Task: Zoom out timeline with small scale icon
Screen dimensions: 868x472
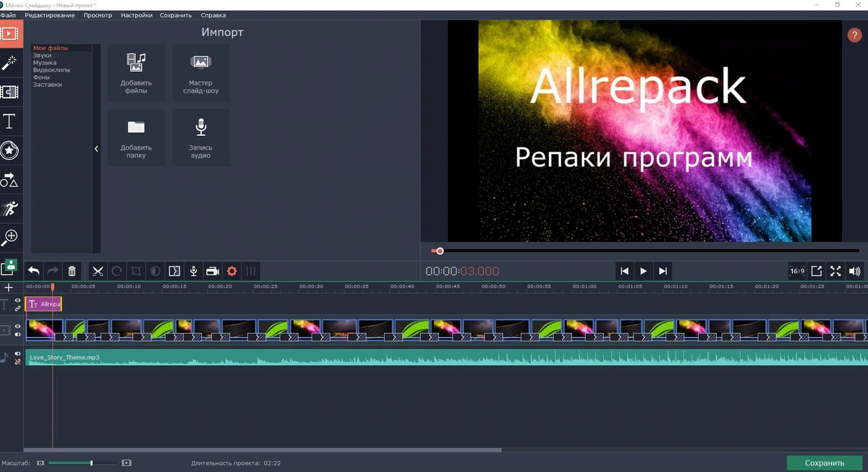Action: [x=41, y=463]
